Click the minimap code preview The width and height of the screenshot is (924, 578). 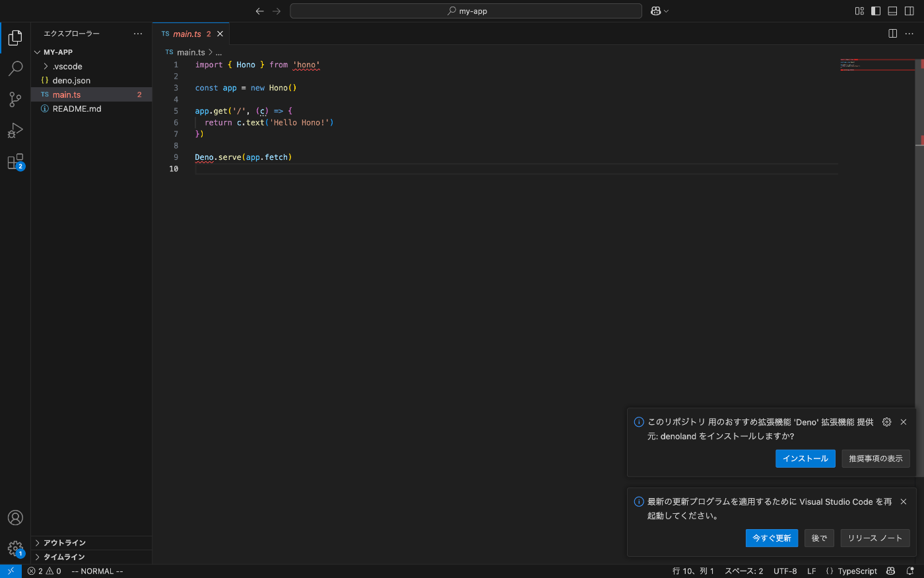click(877, 65)
